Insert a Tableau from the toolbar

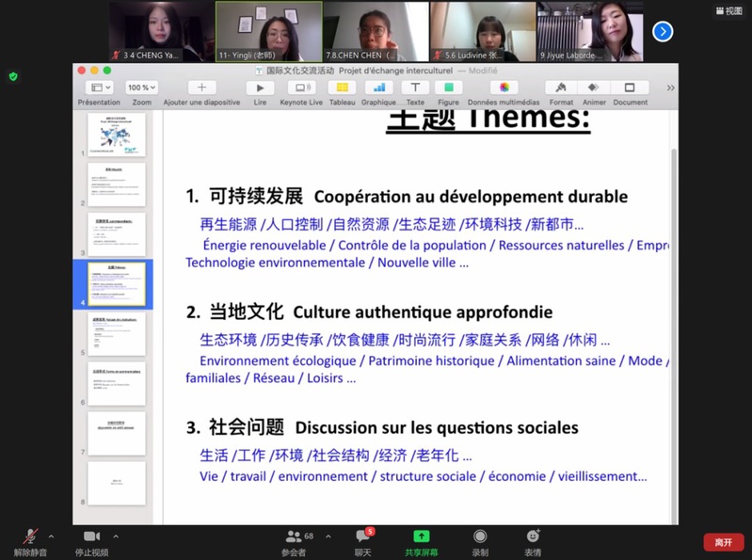pos(342,88)
